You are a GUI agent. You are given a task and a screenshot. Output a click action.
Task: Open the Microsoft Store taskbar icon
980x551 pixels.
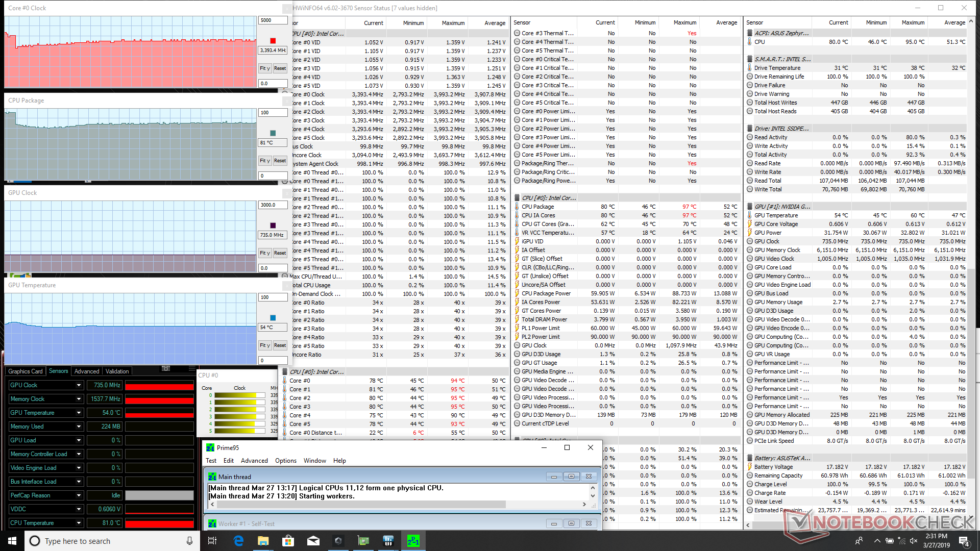(x=288, y=541)
